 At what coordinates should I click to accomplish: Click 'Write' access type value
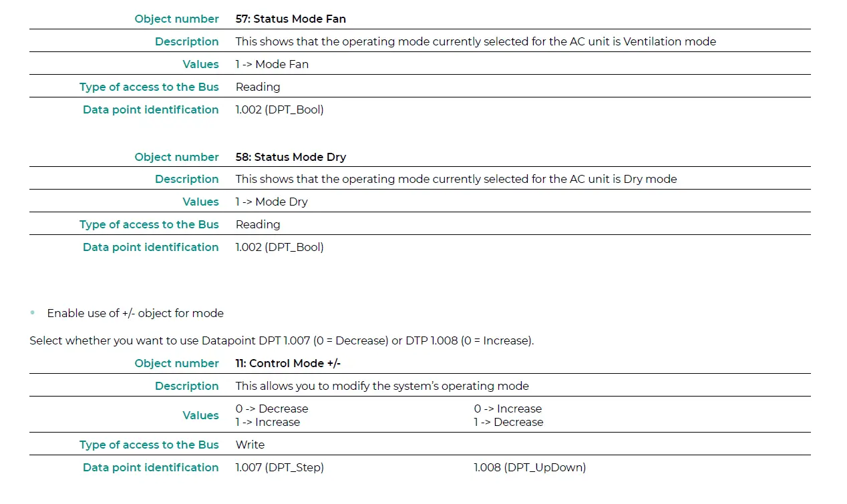click(250, 445)
